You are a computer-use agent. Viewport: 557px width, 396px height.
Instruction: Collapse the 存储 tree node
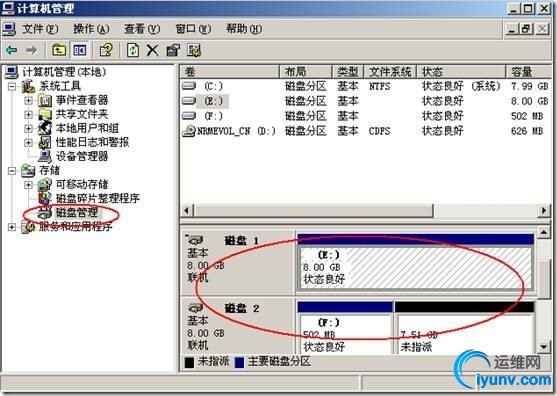pos(12,171)
